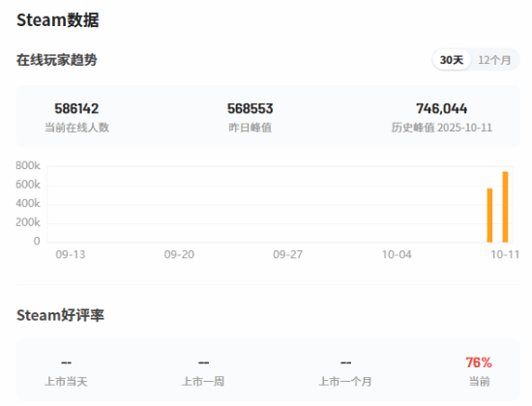
Task: Click the 800k axis label
Action: 28,165
